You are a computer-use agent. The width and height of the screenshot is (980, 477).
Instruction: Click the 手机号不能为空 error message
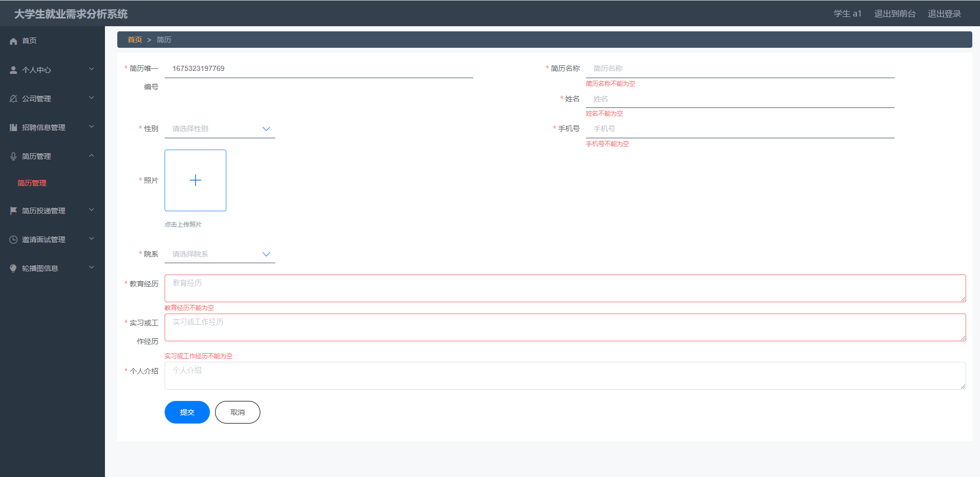tap(608, 144)
